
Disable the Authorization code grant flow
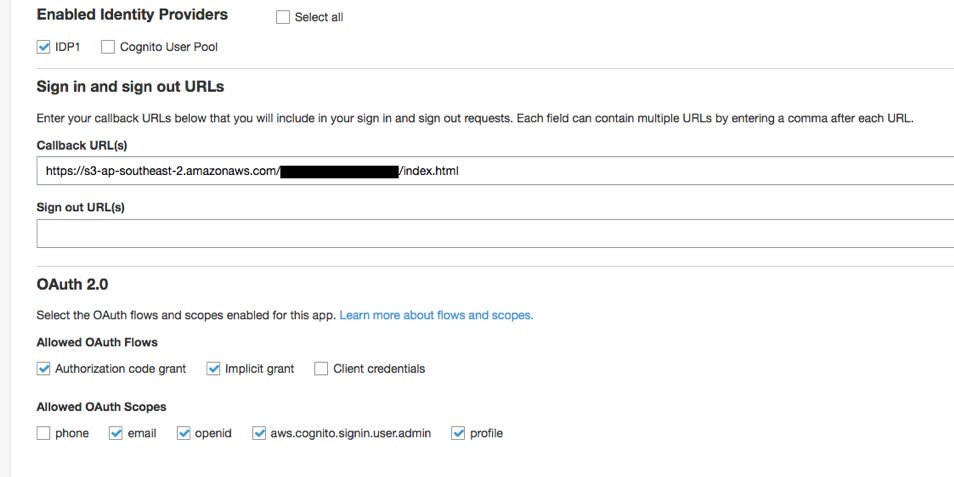point(43,369)
